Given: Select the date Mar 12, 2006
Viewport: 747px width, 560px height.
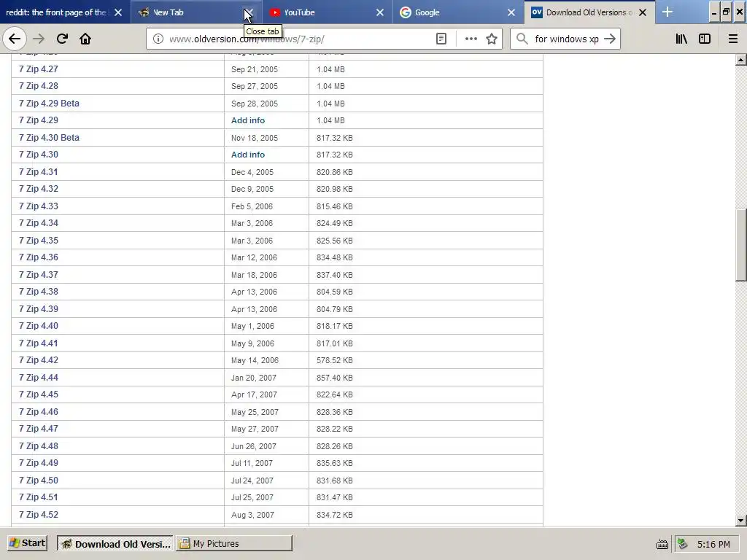Looking at the screenshot, I should [x=254, y=257].
